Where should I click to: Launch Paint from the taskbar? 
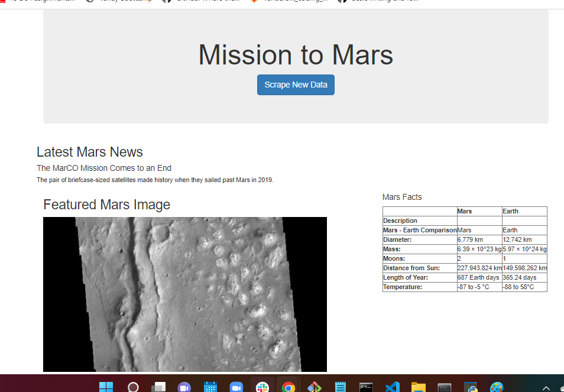(x=497, y=387)
